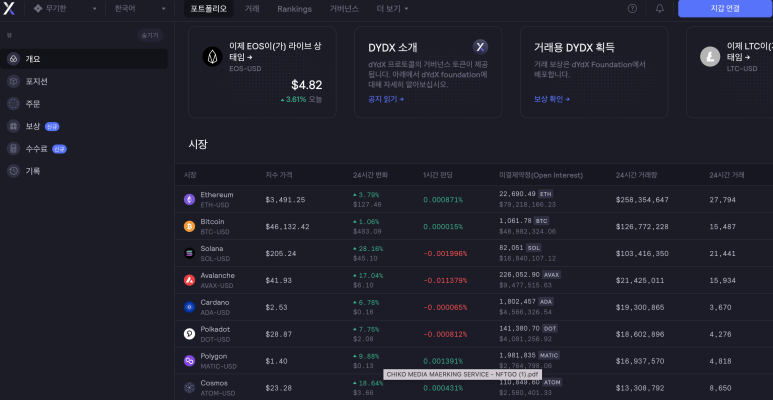The image size is (773, 400).
Task: Click the AVAX-USD market row label
Action: pyautogui.click(x=217, y=286)
